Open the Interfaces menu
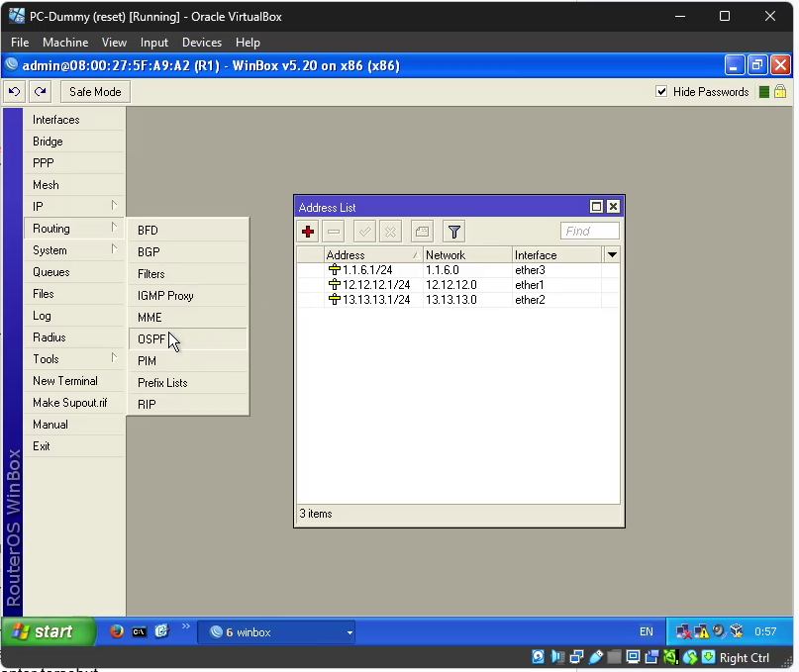Image resolution: width=799 pixels, height=672 pixels. click(x=74, y=120)
